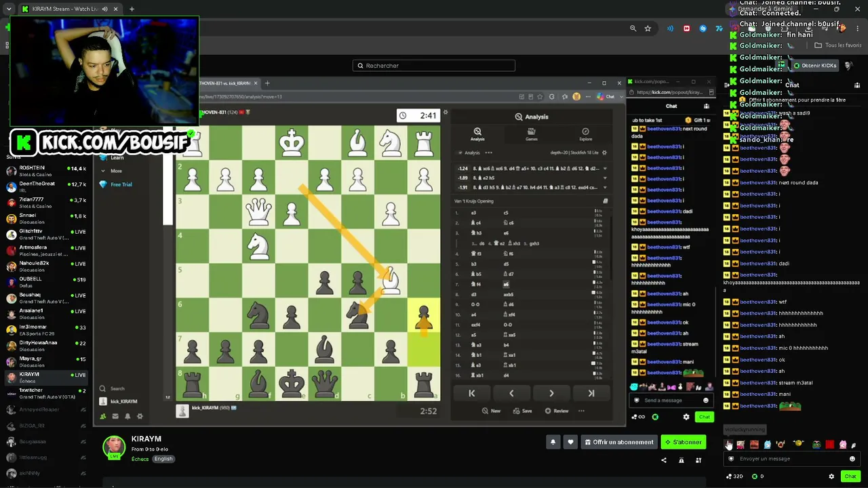Viewport: 868px width, 488px height.
Task: Click Obtenir KICKs button
Action: [815, 66]
